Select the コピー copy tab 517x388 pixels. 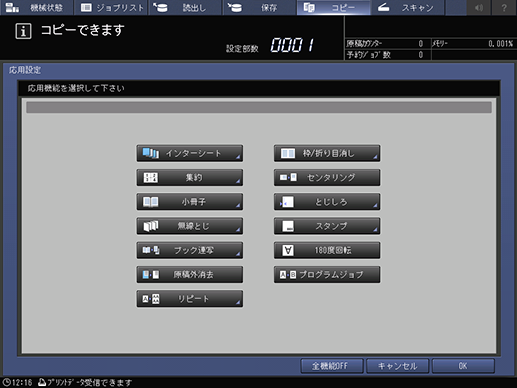[x=333, y=7]
